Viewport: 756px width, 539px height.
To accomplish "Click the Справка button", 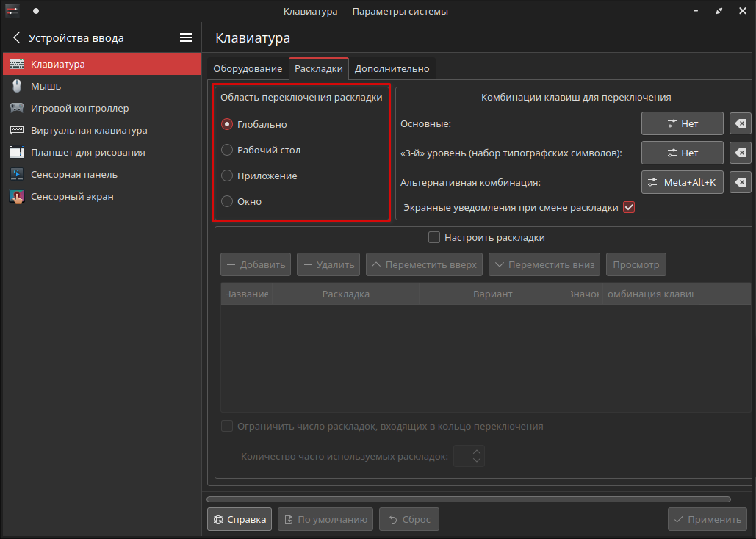I will click(x=240, y=519).
